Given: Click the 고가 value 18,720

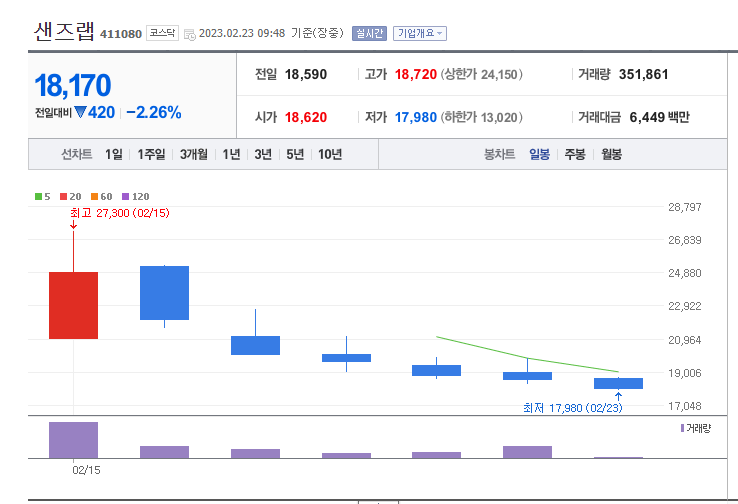Looking at the screenshot, I should [x=416, y=74].
